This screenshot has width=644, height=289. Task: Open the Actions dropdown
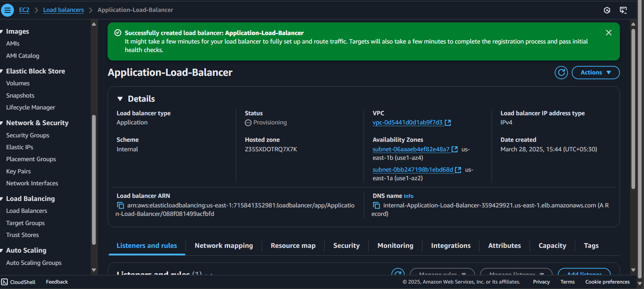point(596,72)
